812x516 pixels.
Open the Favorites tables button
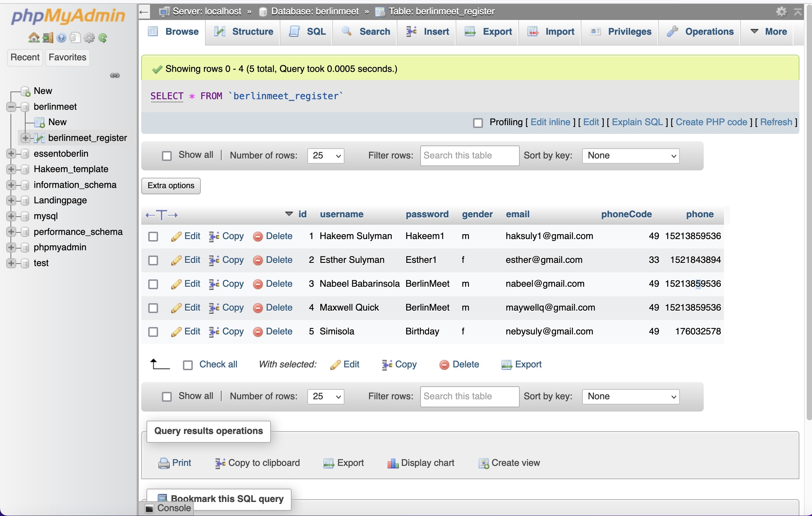click(67, 57)
